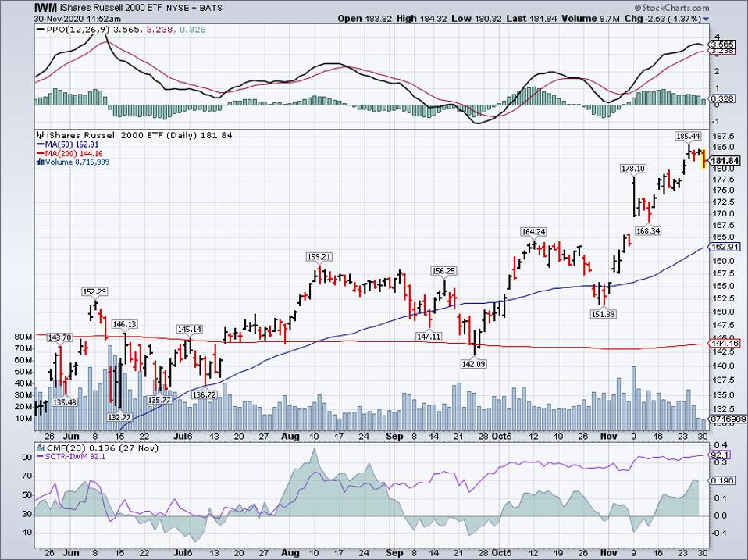
Task: Click the 185.44 peak price label
Action: click(689, 136)
